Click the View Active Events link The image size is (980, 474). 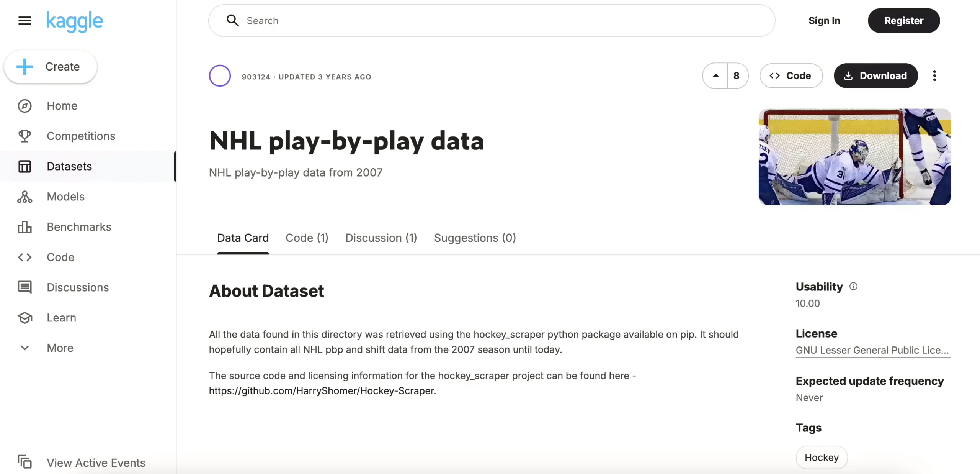pyautogui.click(x=96, y=463)
